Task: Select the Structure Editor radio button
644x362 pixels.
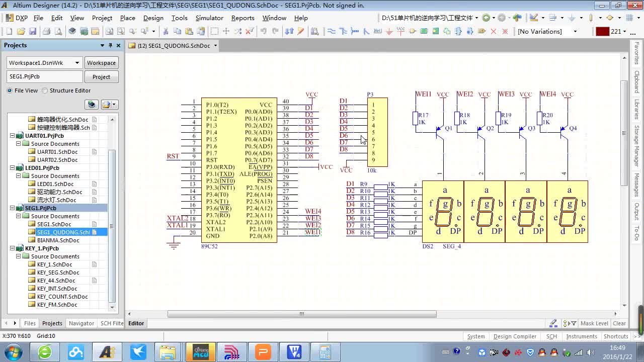Action: (x=45, y=90)
